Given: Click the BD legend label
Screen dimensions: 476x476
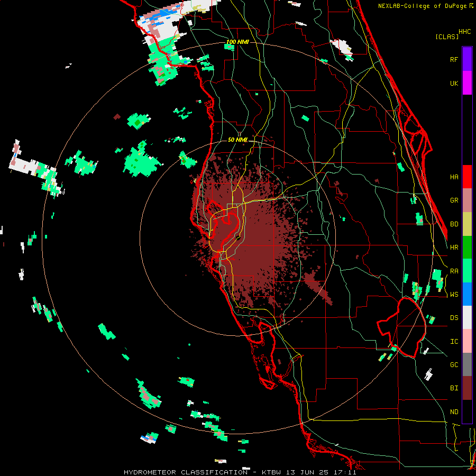Looking at the screenshot, I should tap(454, 224).
